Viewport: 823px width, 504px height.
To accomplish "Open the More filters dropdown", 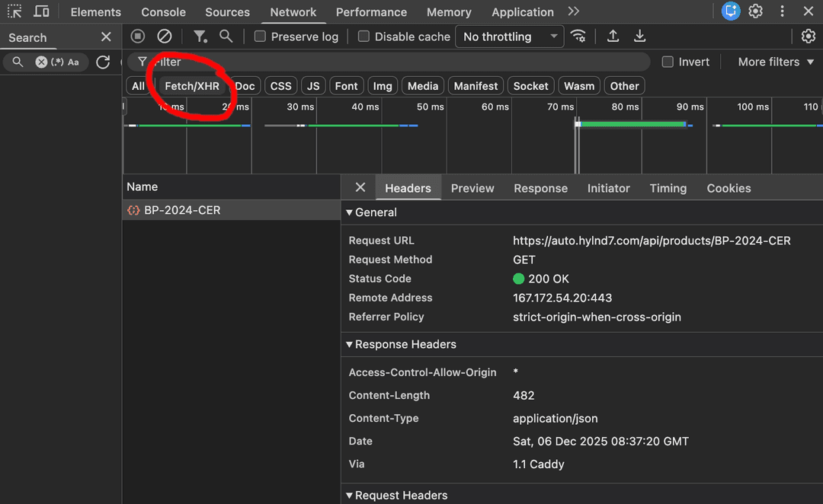I will click(776, 62).
